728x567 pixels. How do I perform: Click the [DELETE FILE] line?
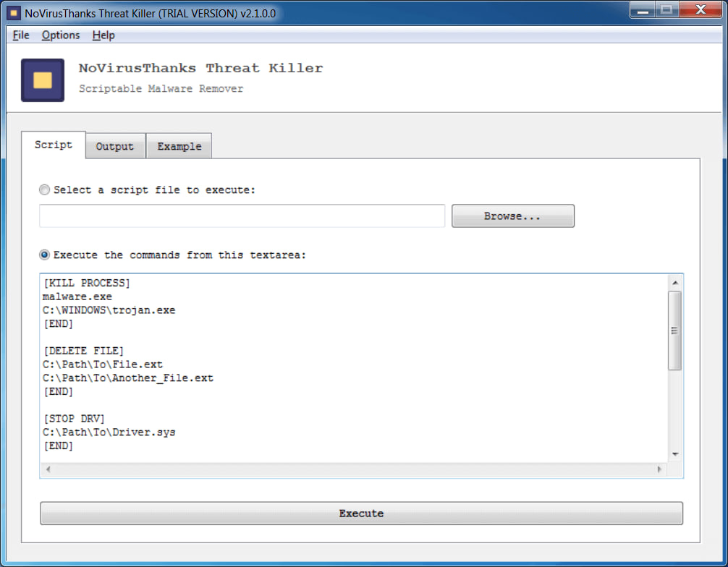pyautogui.click(x=83, y=351)
